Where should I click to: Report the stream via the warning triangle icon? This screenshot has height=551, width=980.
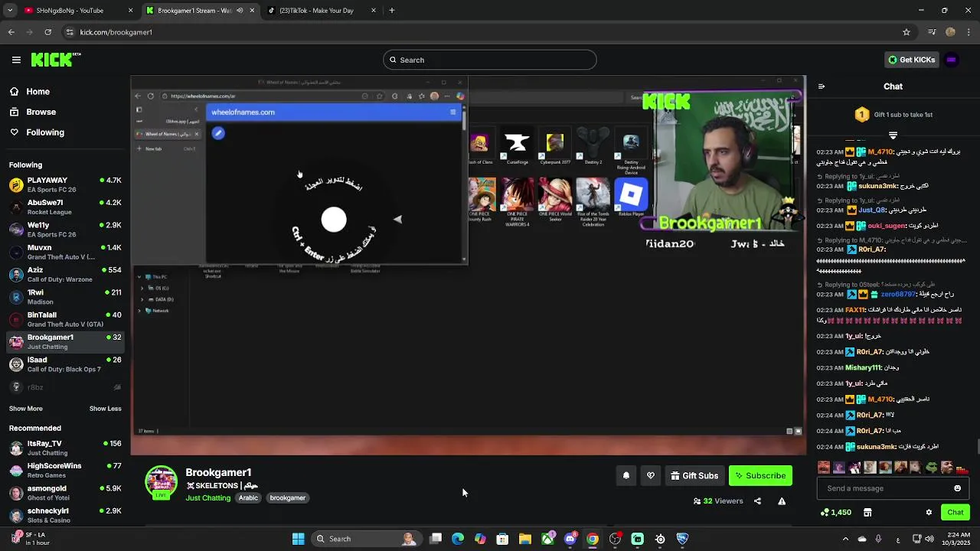[x=782, y=501]
